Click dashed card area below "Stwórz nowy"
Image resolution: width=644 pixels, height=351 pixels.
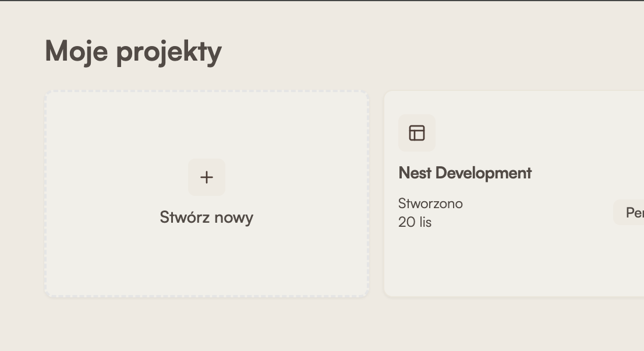207,262
